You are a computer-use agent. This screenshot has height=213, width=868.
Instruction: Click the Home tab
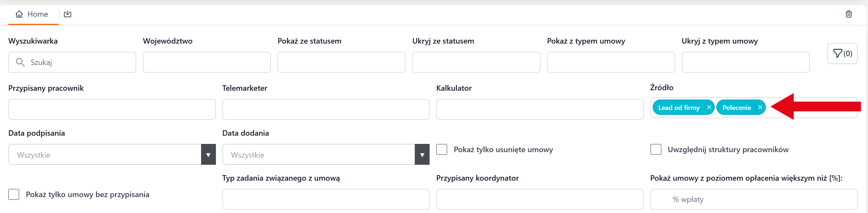pyautogui.click(x=32, y=14)
